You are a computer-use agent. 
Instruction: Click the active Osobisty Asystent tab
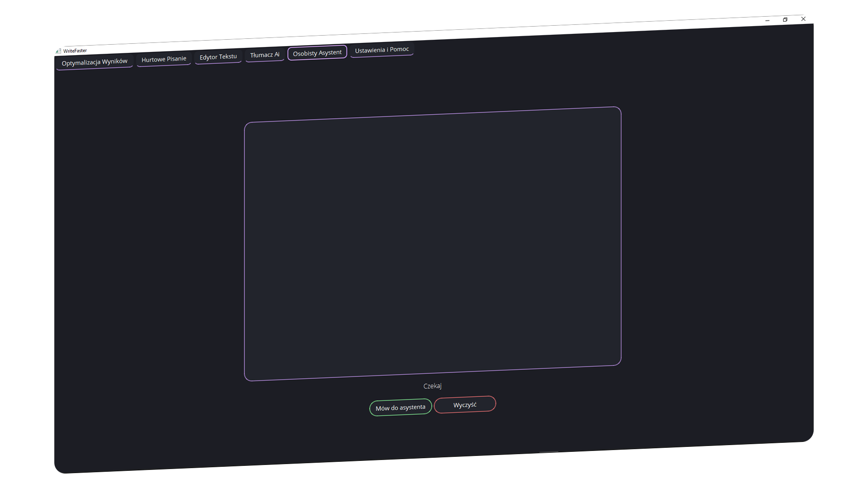click(x=317, y=53)
